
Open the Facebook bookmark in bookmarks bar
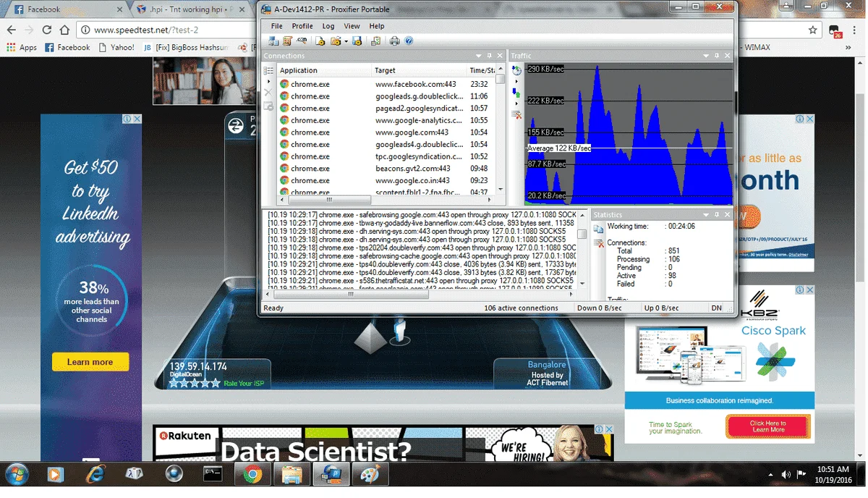(68, 48)
